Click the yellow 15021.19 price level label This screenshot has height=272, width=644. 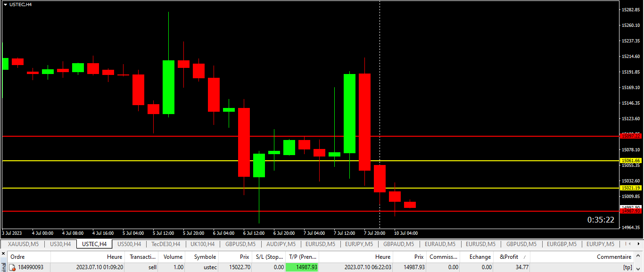[630, 188]
